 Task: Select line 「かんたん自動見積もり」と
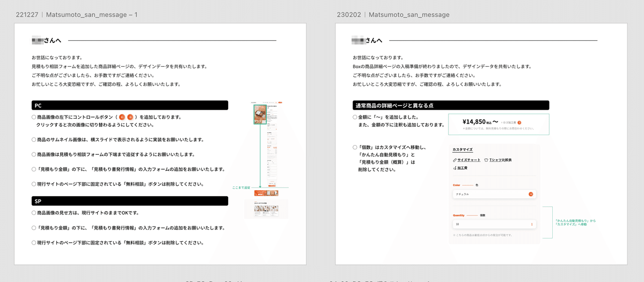click(386, 154)
